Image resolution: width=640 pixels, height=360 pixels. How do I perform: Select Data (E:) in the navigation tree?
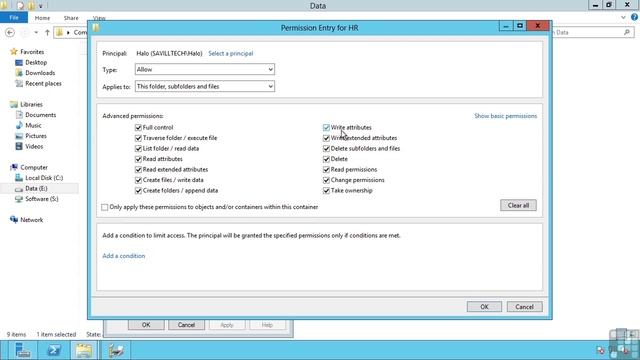coord(36,189)
